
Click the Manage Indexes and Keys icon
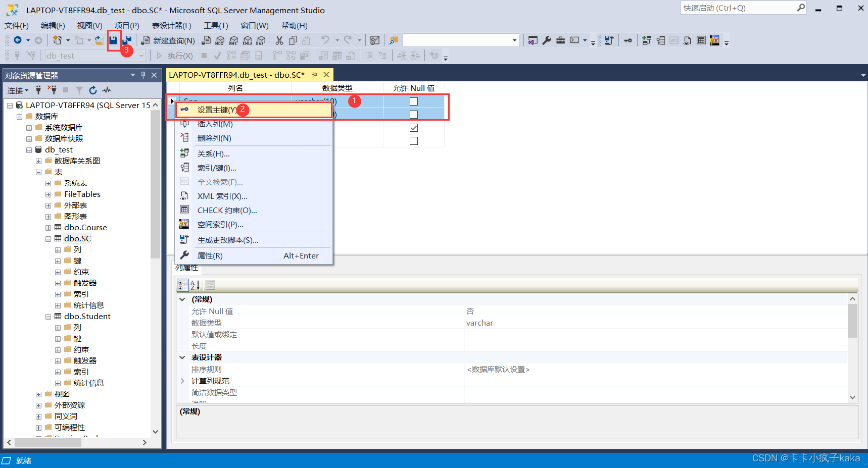(x=660, y=40)
